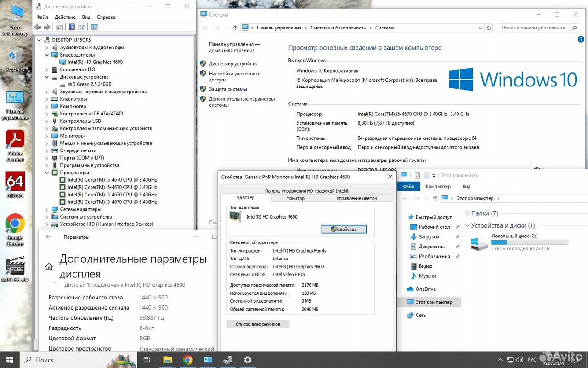Click the Forward arrow in Device Manager toolbar

click(x=46, y=27)
